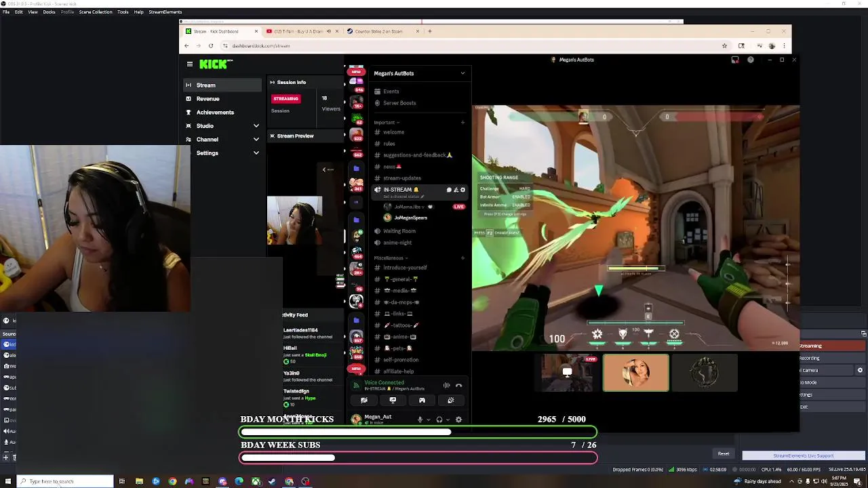Open StreamElements Live Support link

(x=803, y=455)
